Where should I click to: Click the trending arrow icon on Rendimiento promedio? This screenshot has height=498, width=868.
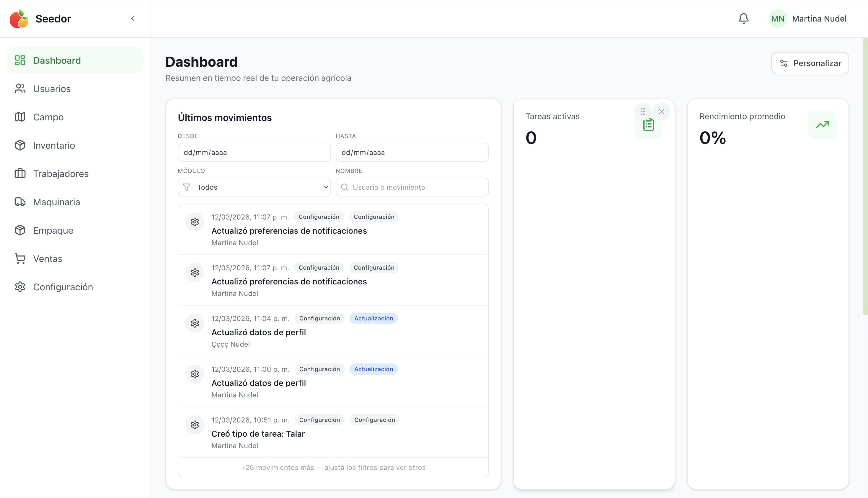822,125
